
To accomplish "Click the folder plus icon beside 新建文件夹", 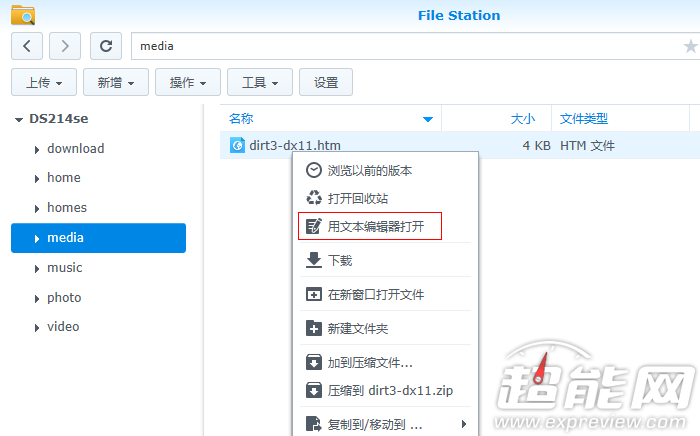I will click(313, 328).
